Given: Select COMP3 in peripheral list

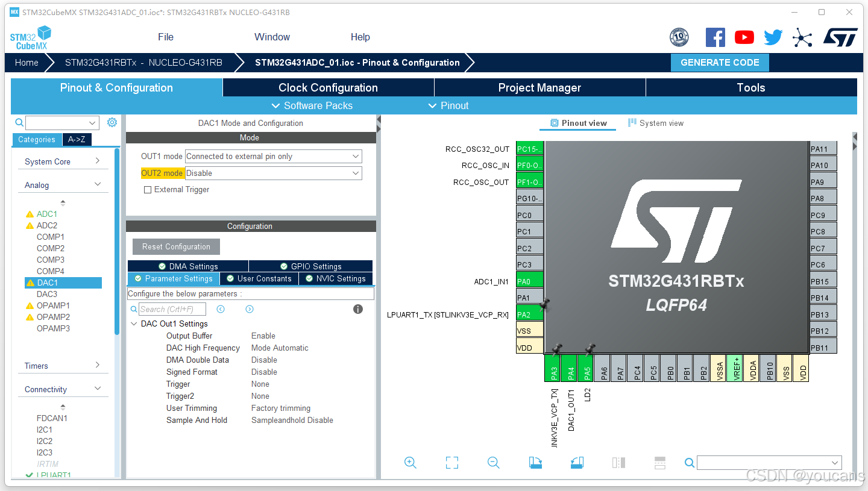Looking at the screenshot, I should (51, 260).
